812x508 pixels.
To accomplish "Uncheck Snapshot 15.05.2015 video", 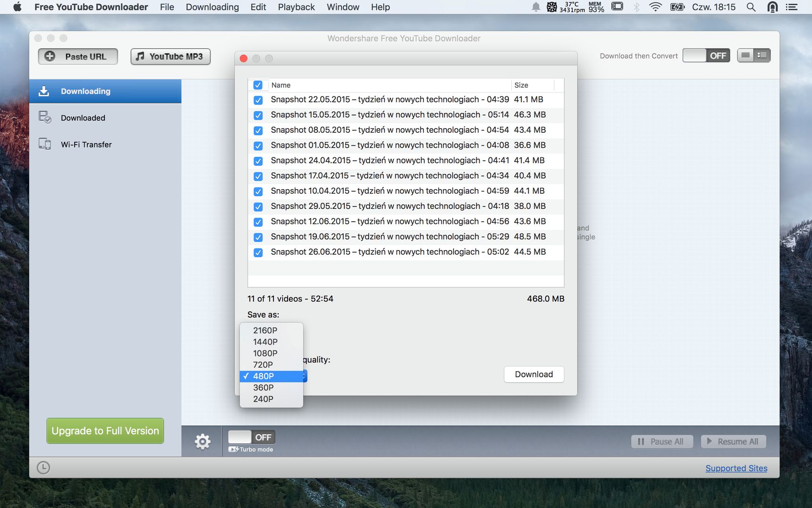I will (x=258, y=115).
